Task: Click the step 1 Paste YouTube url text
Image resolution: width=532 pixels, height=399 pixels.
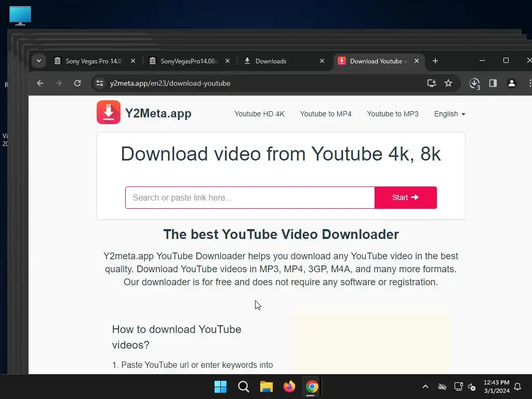Action: click(193, 365)
